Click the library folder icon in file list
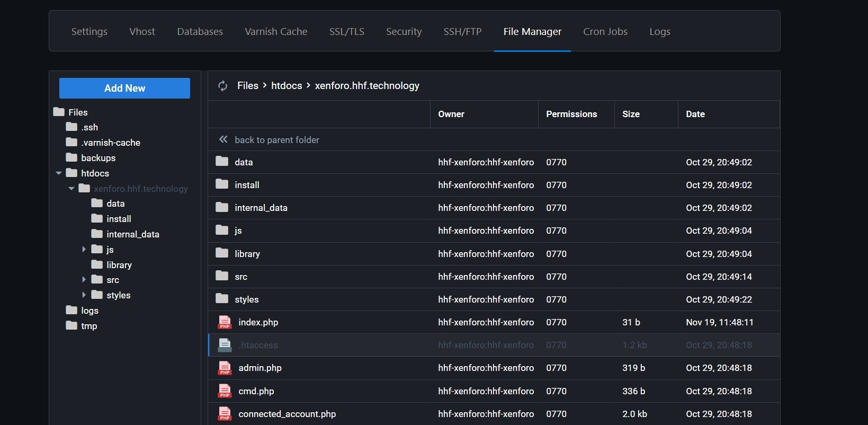 [x=222, y=253]
